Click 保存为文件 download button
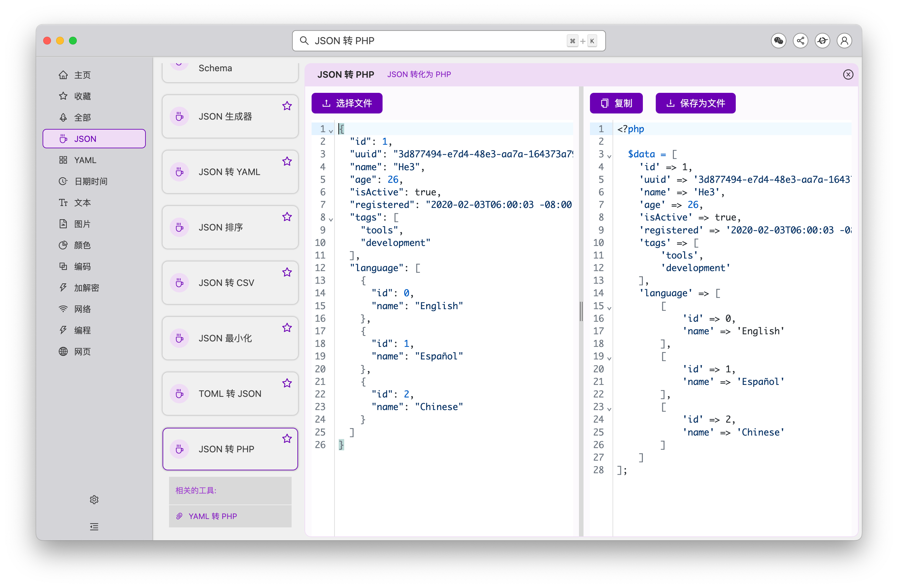 (695, 103)
